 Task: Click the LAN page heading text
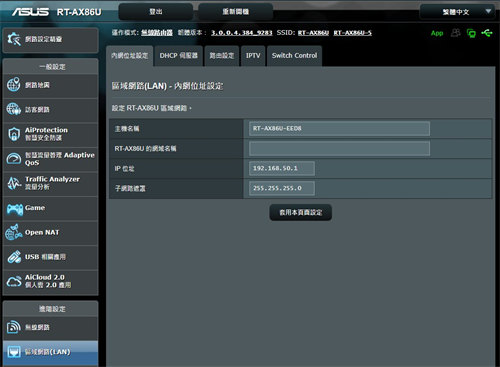(x=167, y=86)
